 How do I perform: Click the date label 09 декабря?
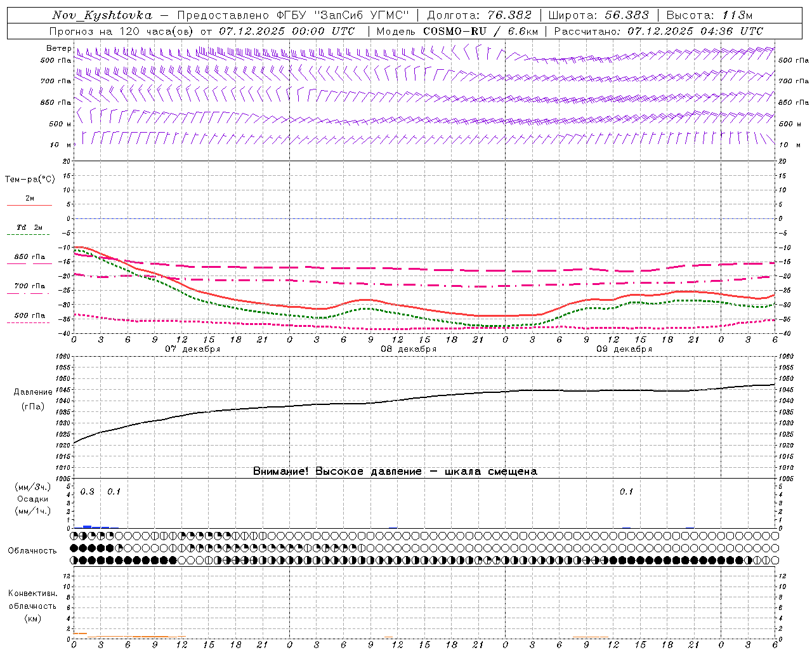[624, 349]
